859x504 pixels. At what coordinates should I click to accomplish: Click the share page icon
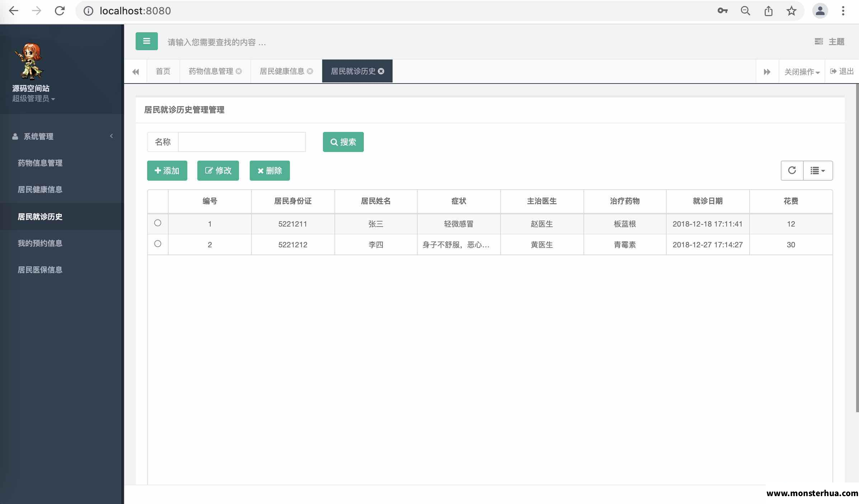[768, 11]
